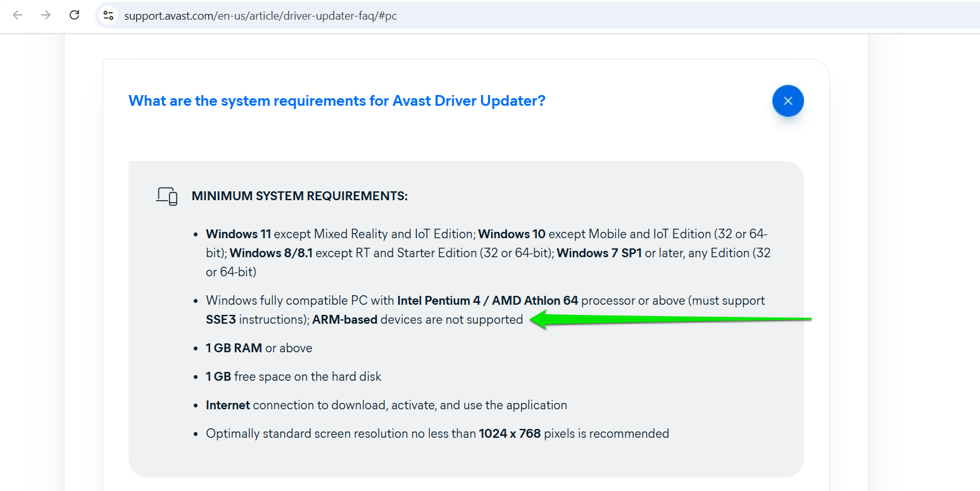Click the browser forward arrow

[46, 15]
